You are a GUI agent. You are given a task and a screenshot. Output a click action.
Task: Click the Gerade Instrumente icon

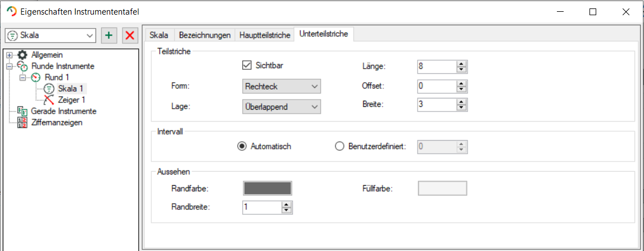[22, 111]
